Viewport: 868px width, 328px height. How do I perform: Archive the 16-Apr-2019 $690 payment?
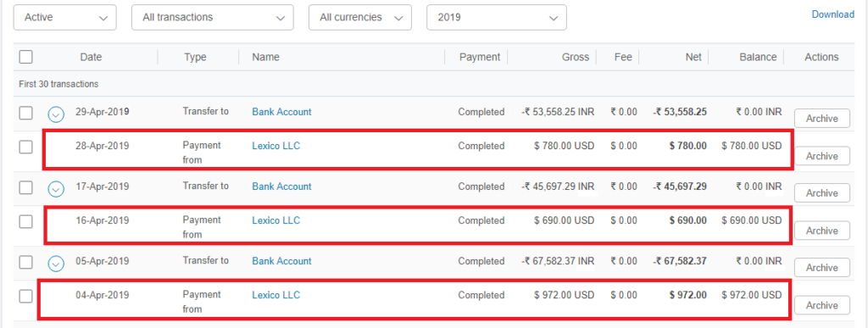click(822, 231)
